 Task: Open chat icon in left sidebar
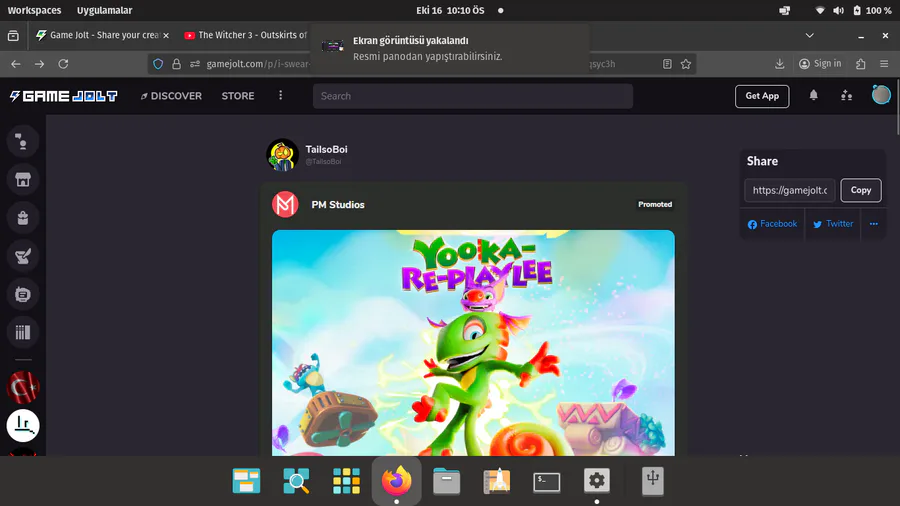tap(22, 141)
